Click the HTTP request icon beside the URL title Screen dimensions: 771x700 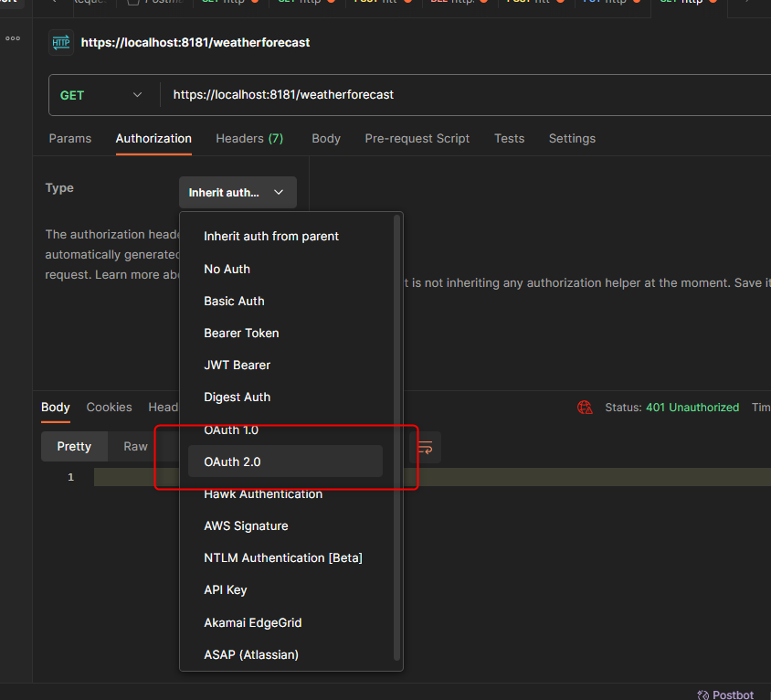click(61, 42)
